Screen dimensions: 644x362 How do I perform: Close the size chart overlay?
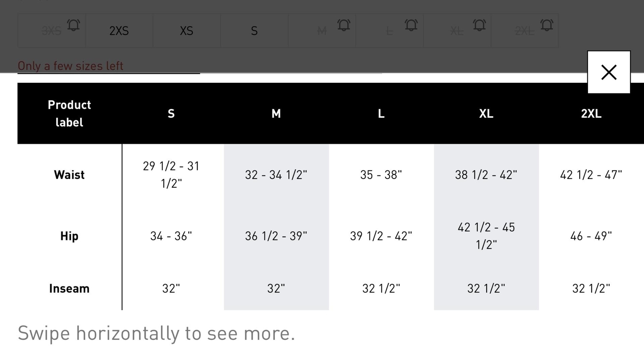[x=609, y=72]
